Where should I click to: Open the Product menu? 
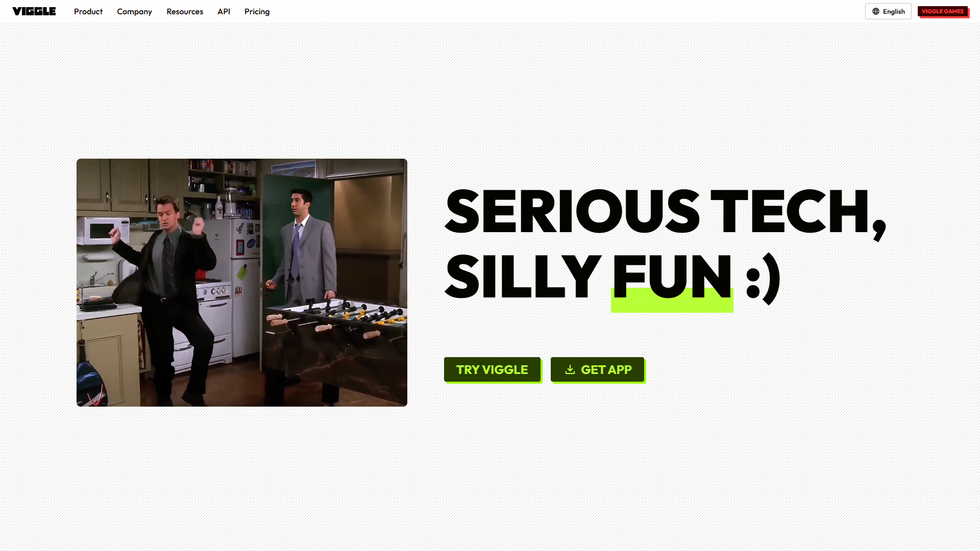(x=88, y=11)
